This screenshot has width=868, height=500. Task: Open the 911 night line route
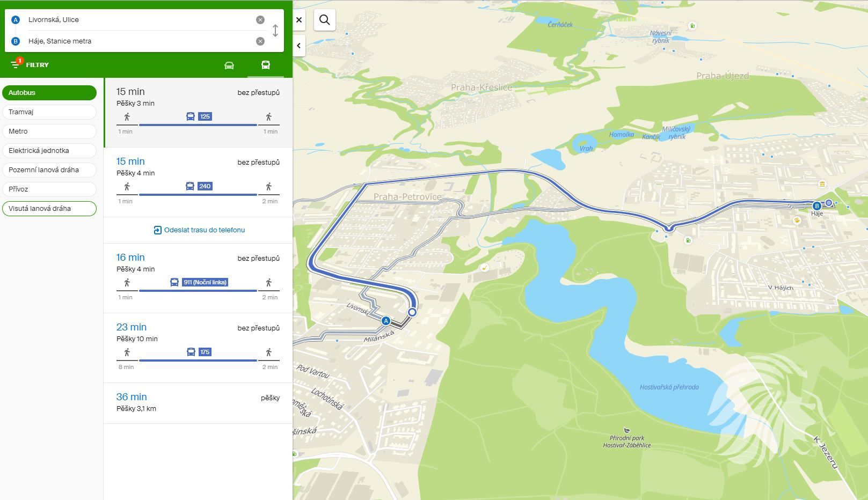click(198, 278)
